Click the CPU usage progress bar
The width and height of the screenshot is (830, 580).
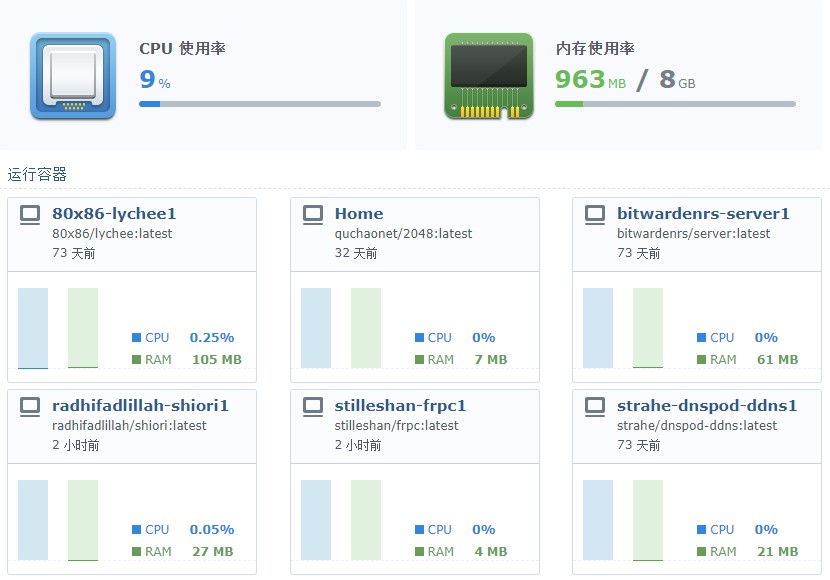tap(260, 104)
